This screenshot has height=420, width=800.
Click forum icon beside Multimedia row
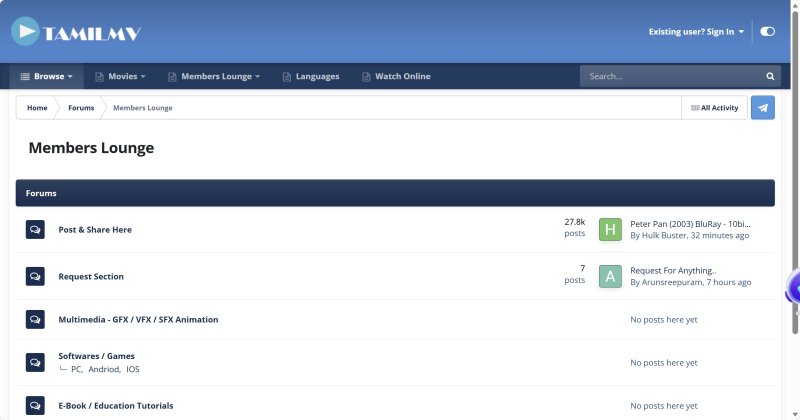point(35,319)
